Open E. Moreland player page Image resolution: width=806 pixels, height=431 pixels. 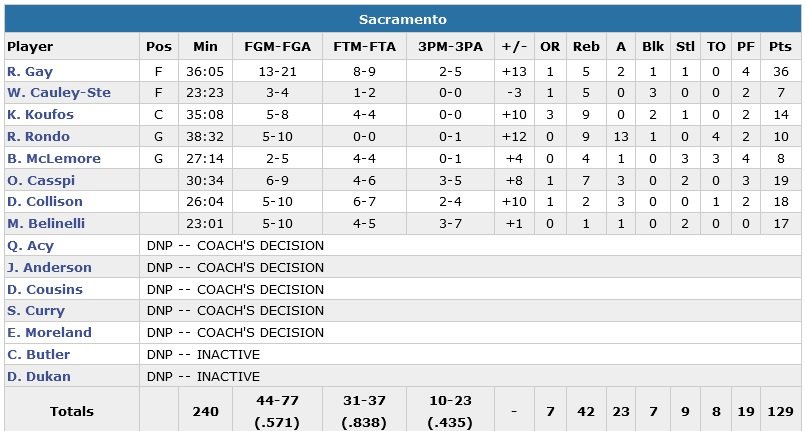49,333
